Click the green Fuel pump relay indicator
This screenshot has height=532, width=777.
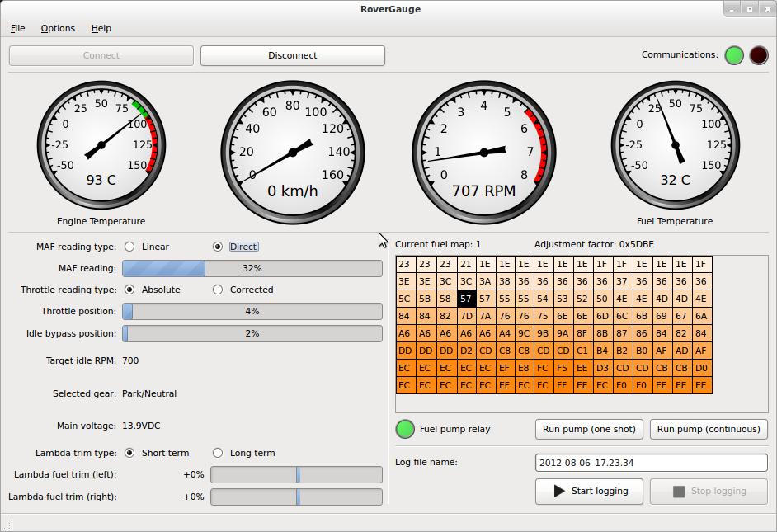point(405,429)
